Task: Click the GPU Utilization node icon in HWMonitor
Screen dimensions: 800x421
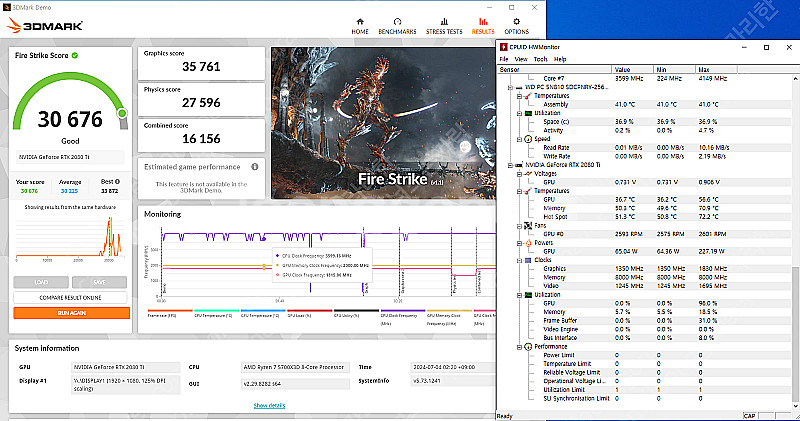Action: (x=528, y=295)
